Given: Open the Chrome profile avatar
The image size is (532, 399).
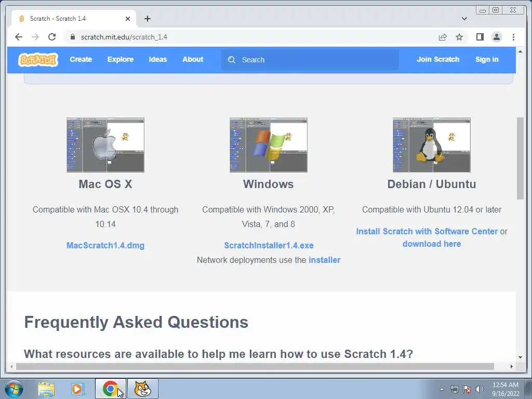Looking at the screenshot, I should tap(496, 37).
